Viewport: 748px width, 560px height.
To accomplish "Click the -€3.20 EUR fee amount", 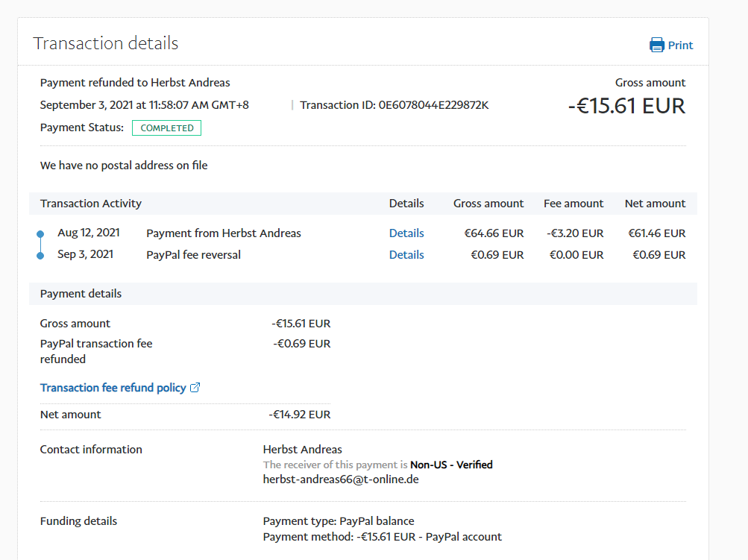I will click(575, 233).
